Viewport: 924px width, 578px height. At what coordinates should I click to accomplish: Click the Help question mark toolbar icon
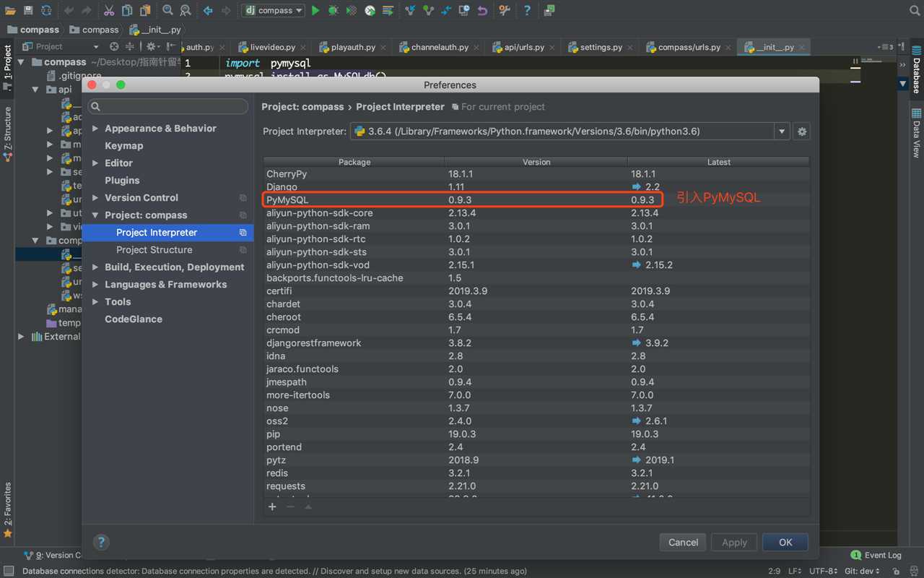tap(527, 10)
